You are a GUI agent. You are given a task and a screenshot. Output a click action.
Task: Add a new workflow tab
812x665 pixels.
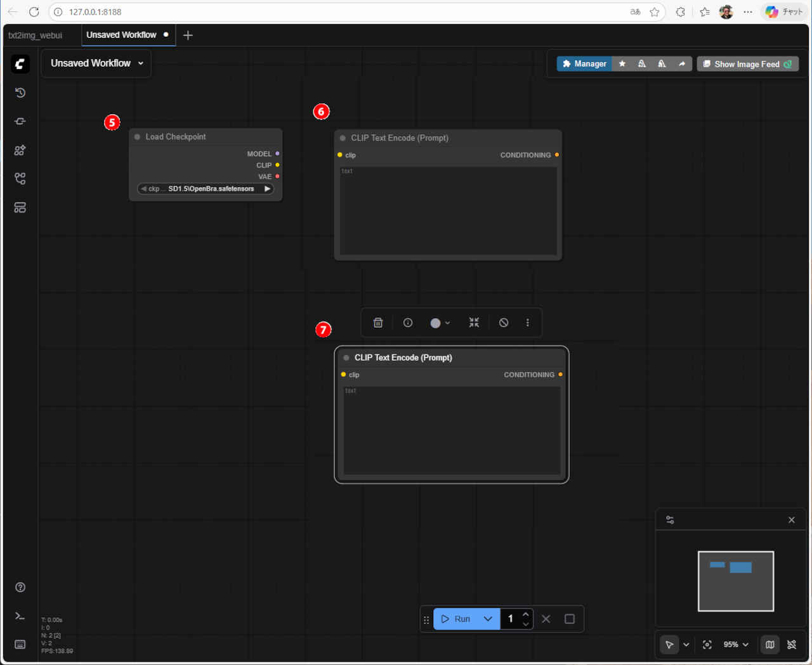pos(188,35)
